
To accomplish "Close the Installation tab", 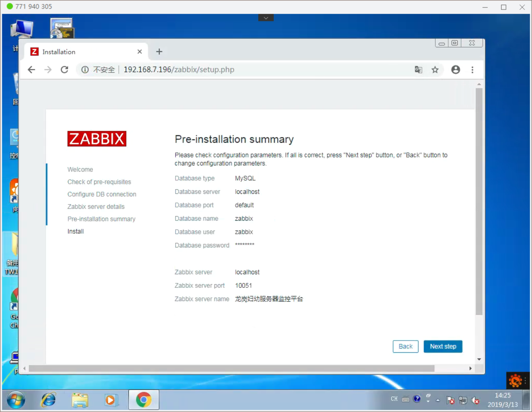I will 140,52.
